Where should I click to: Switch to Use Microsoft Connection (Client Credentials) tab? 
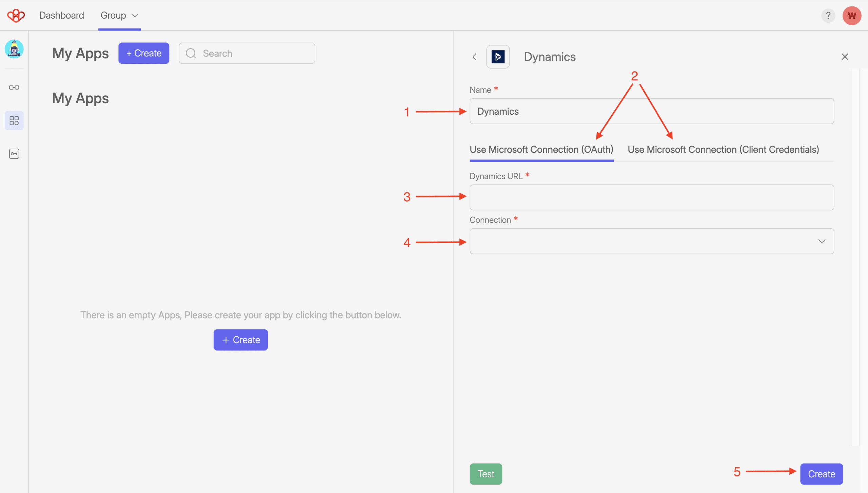pos(723,150)
